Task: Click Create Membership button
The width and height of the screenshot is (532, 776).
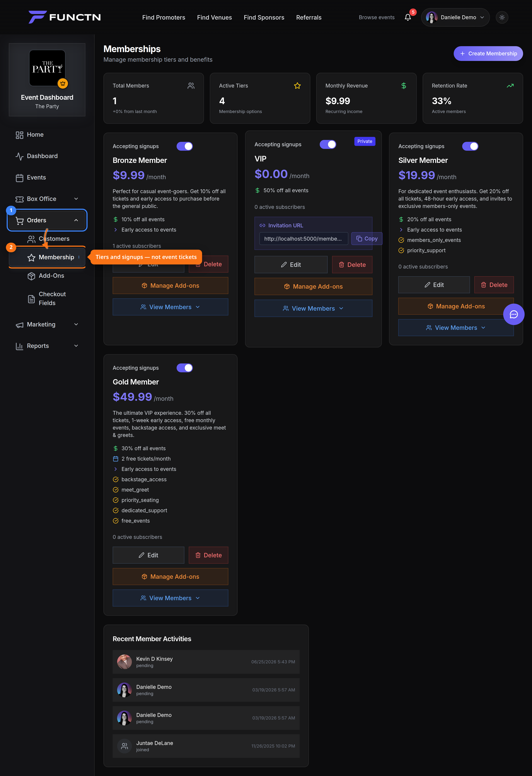Action: [488, 53]
